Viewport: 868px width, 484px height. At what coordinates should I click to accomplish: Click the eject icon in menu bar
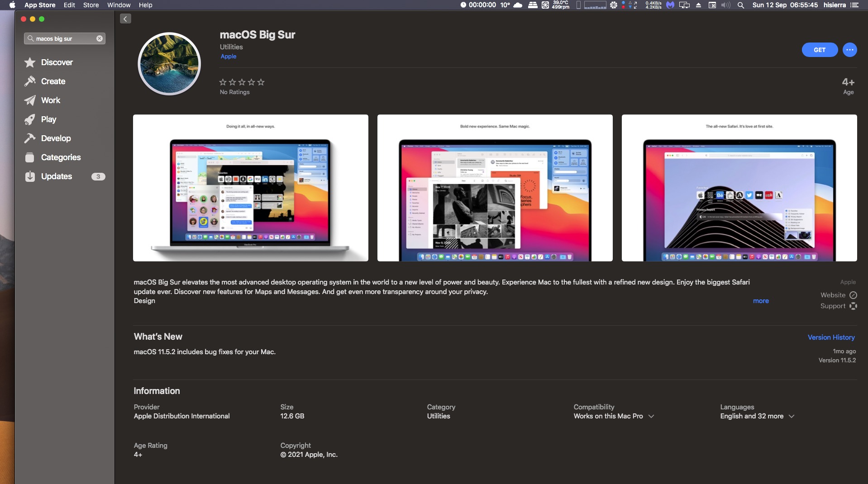point(698,5)
